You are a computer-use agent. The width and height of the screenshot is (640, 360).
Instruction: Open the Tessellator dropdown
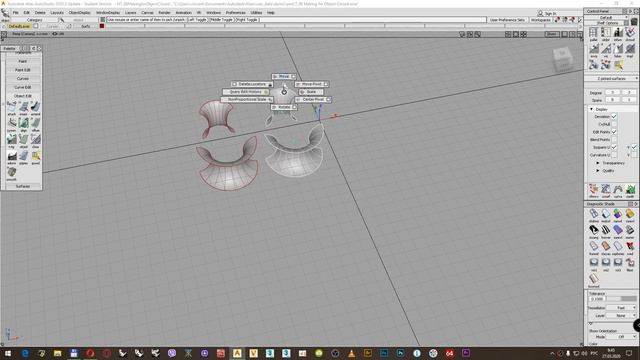point(621,308)
